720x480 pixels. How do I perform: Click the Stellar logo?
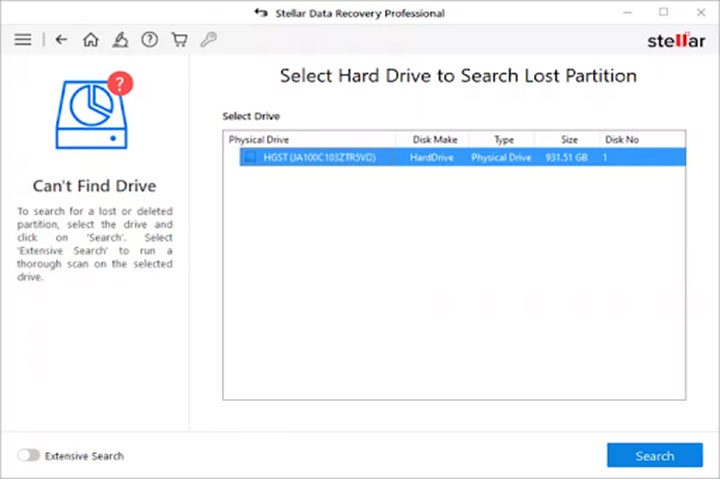(676, 41)
